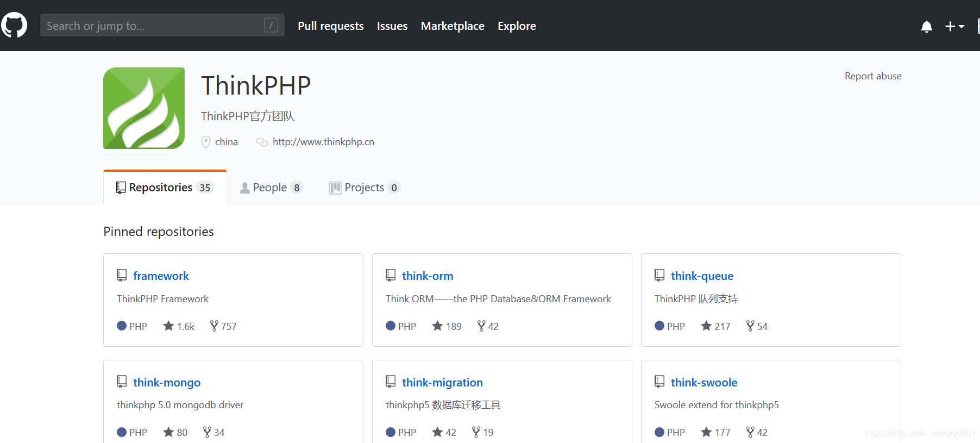The image size is (980, 443).
Task: Click the person icon on People tab
Action: (x=245, y=188)
